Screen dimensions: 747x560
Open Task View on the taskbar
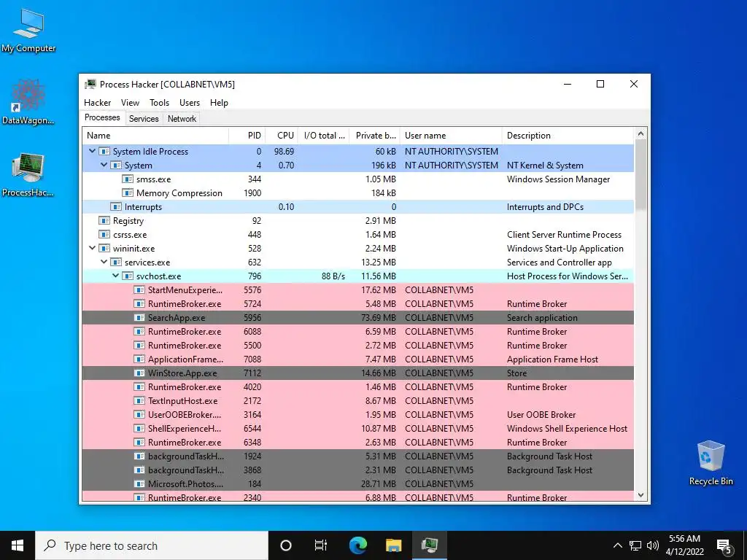coord(321,545)
